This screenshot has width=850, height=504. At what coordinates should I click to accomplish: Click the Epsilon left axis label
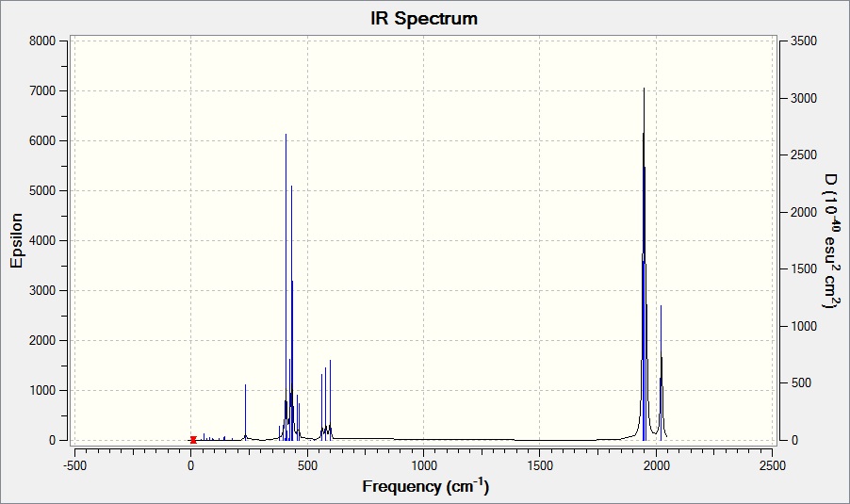[x=16, y=240]
